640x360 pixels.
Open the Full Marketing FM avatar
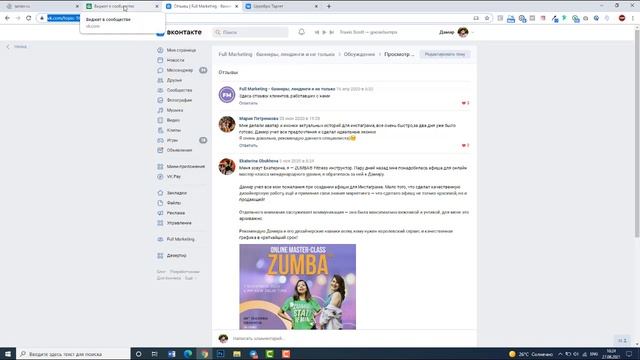point(227,95)
